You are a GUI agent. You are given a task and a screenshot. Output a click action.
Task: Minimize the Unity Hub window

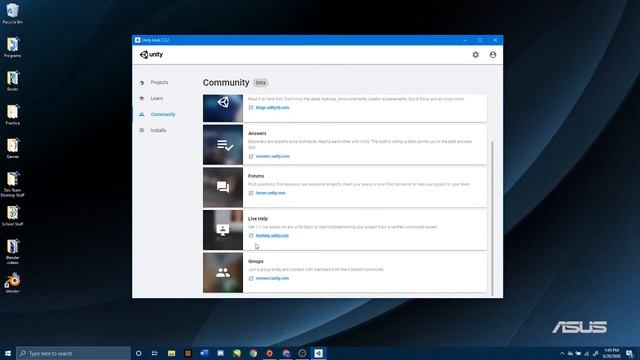[x=465, y=40]
